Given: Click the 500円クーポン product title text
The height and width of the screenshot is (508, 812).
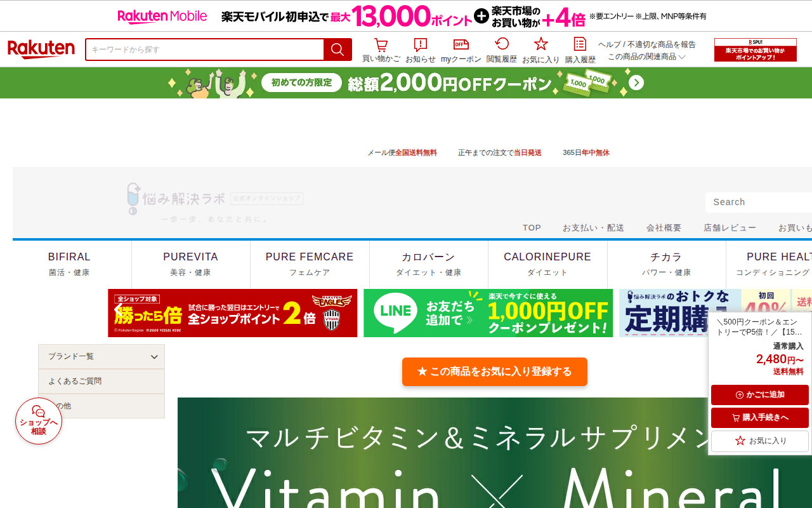Looking at the screenshot, I should 760,327.
